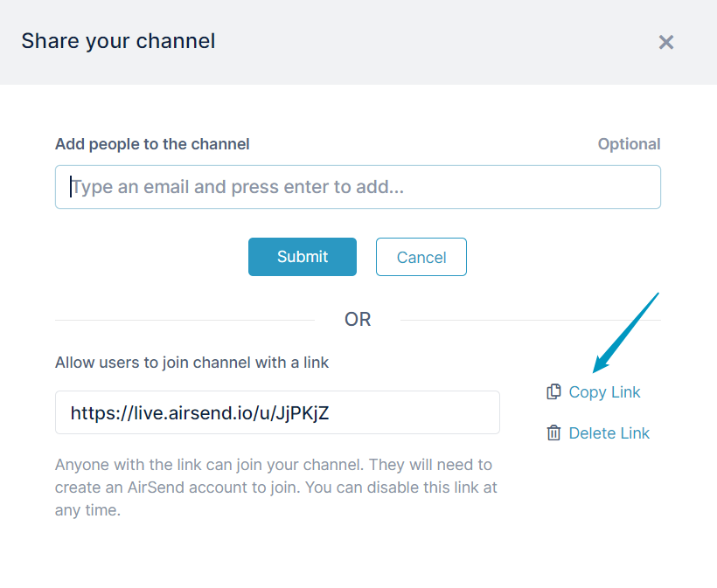Screen dimensions: 717x588
Task: Close the Share your channel dialog
Action: (665, 42)
